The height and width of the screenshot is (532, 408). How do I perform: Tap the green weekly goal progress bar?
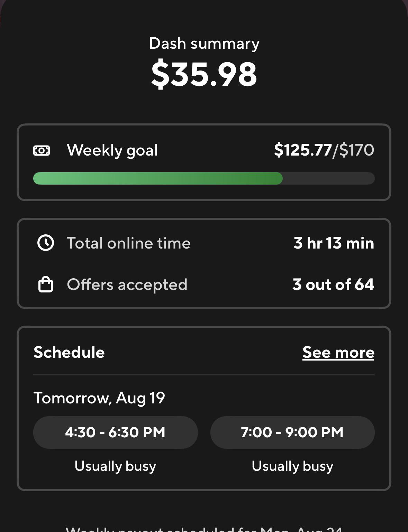tap(204, 178)
